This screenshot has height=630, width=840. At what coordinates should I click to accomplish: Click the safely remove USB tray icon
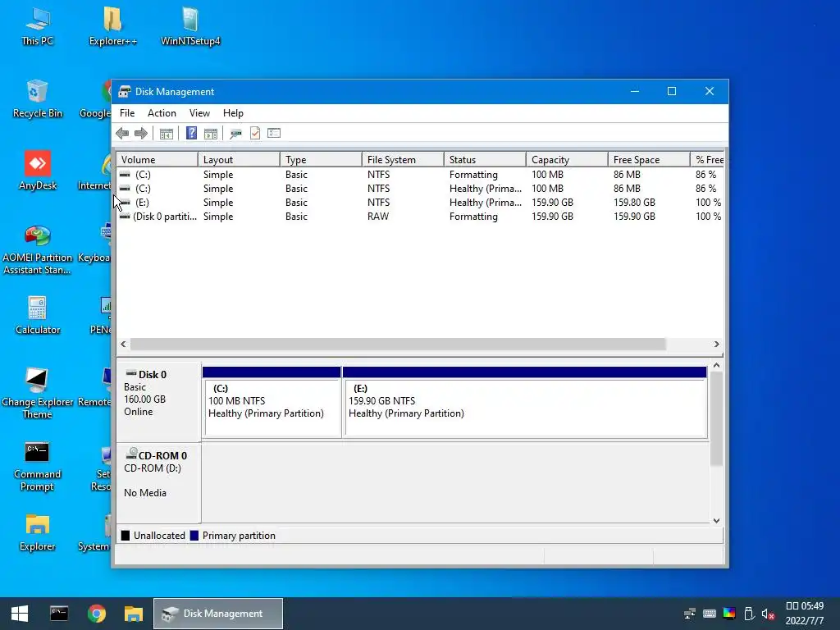click(750, 614)
